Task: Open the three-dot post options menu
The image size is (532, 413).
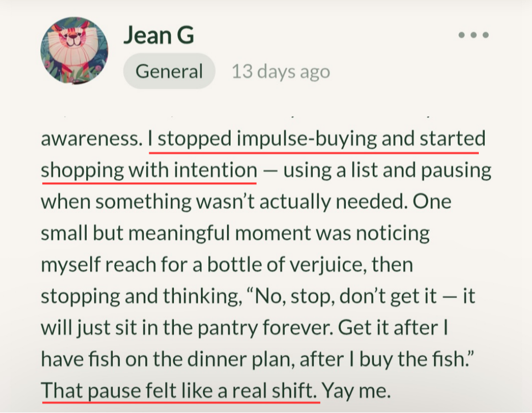Action: [473, 35]
